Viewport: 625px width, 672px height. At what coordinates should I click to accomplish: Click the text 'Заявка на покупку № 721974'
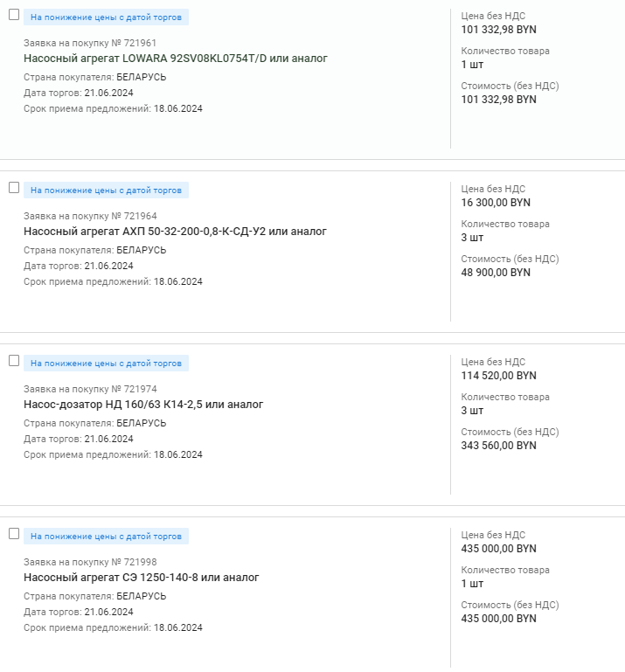pyautogui.click(x=90, y=389)
